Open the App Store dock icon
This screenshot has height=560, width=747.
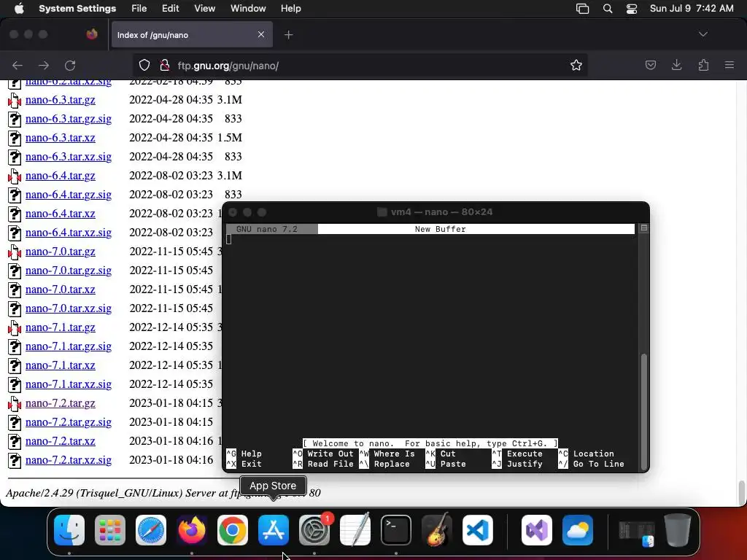pyautogui.click(x=274, y=530)
